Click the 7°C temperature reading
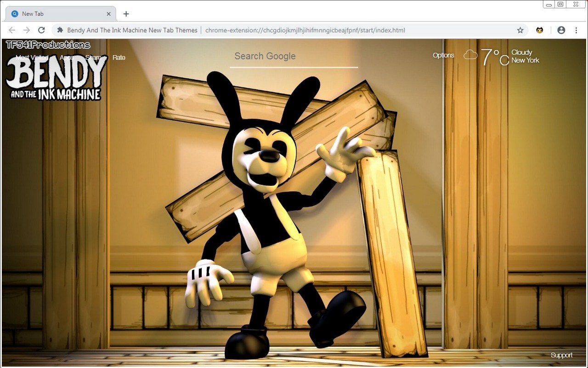588x368 pixels. click(x=495, y=57)
